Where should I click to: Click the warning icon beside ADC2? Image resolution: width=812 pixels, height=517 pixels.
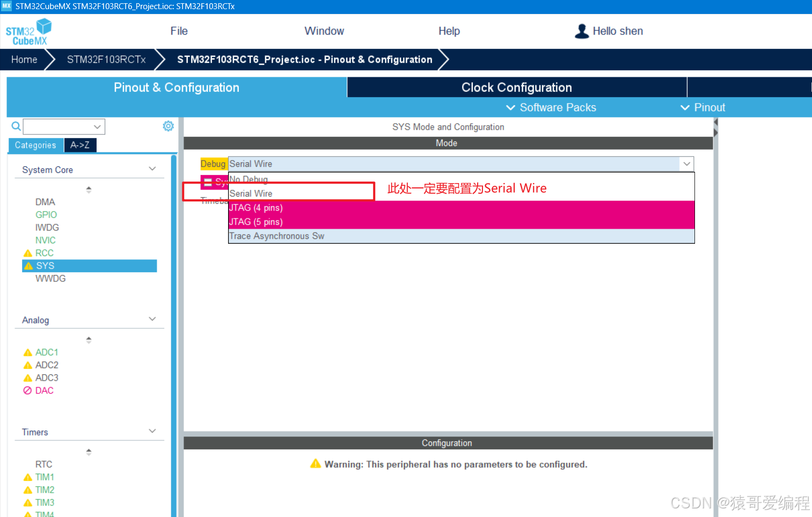(x=28, y=365)
